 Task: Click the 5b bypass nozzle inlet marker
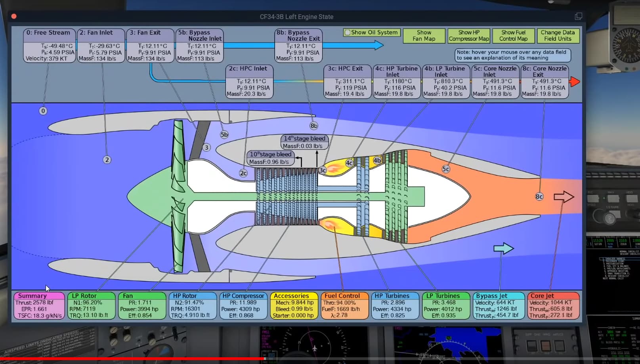click(224, 134)
